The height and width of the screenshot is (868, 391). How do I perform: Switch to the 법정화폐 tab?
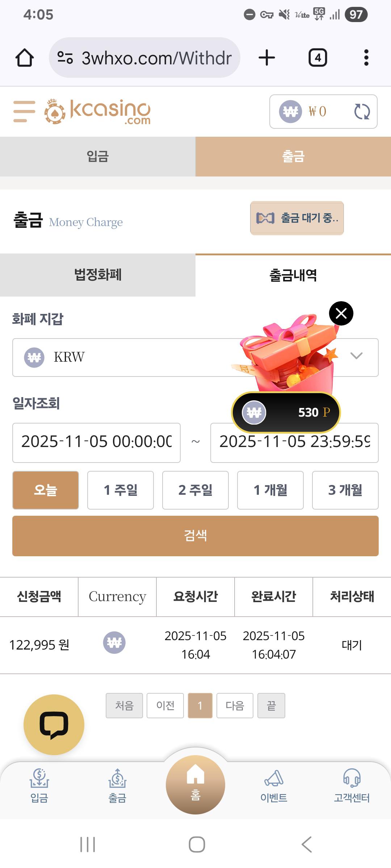coord(98,275)
